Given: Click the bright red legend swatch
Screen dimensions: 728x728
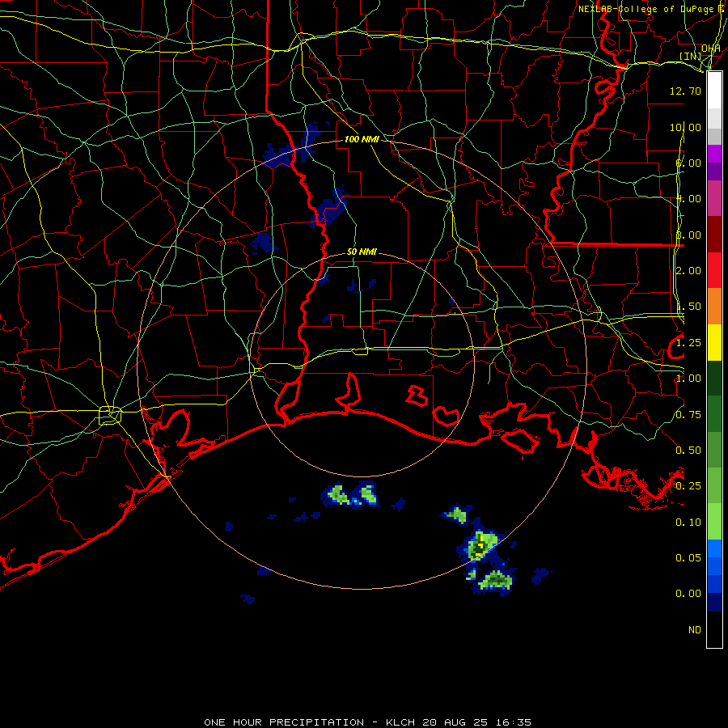Looking at the screenshot, I should point(714,271).
